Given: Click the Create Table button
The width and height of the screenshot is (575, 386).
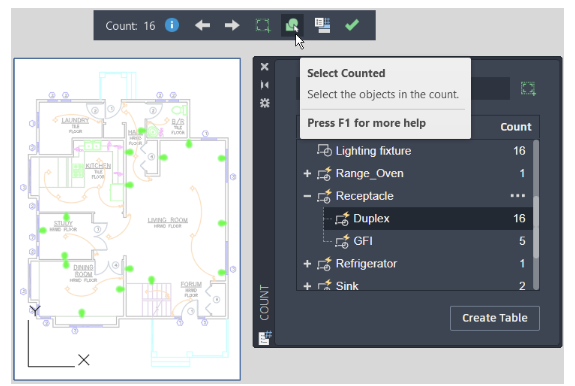Looking at the screenshot, I should click(x=495, y=318).
